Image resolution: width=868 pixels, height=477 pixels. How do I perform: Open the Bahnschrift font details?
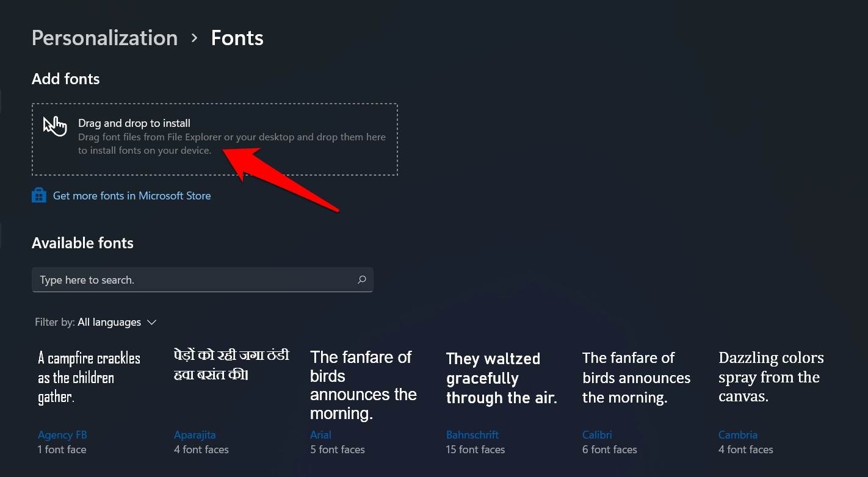(472, 435)
